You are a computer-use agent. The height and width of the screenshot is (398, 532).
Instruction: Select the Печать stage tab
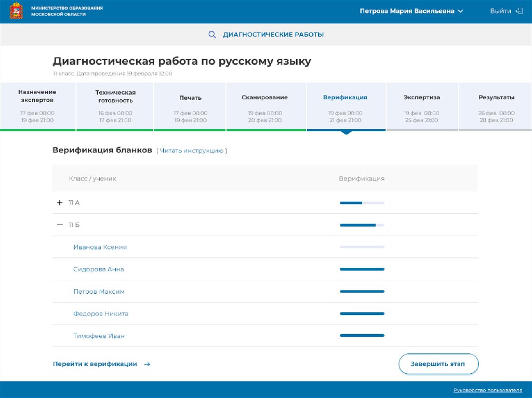[x=190, y=106]
